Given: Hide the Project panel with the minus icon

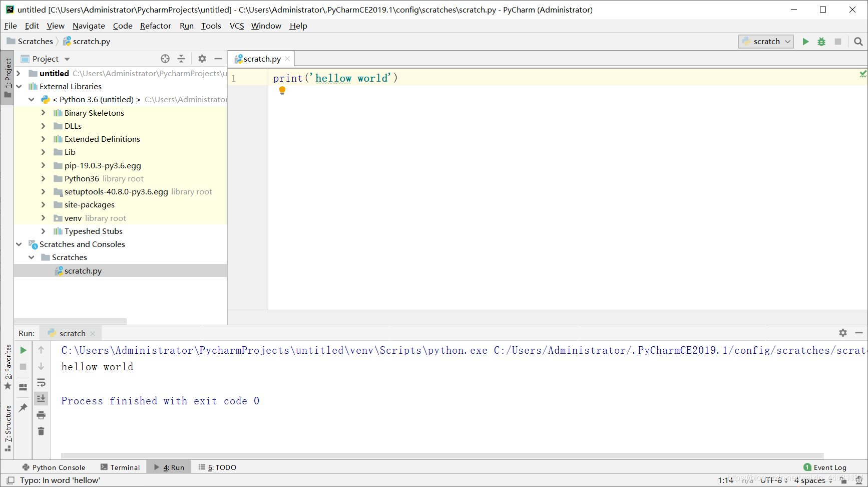Looking at the screenshot, I should (218, 59).
